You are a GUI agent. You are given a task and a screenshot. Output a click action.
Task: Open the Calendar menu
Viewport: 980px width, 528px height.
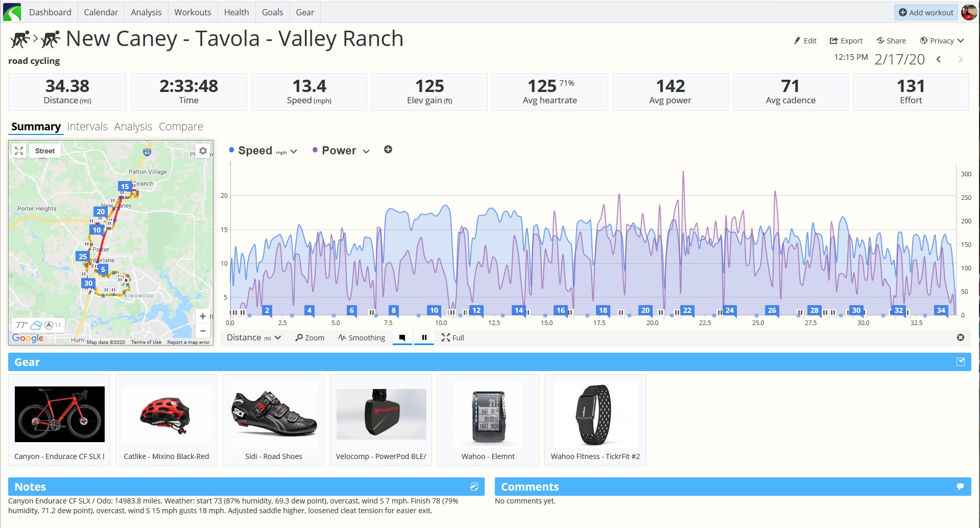click(x=101, y=12)
